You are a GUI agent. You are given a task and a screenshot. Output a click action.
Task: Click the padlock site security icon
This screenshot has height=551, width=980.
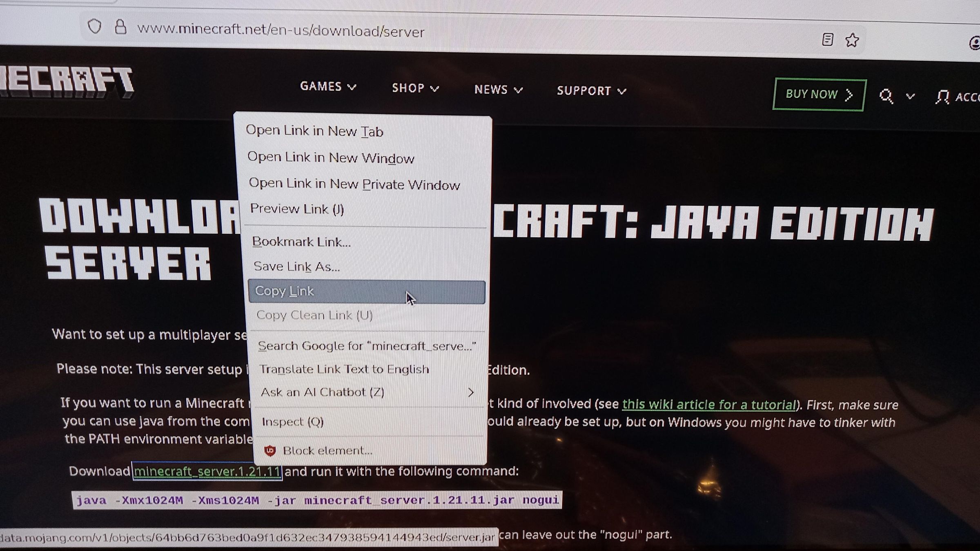120,27
